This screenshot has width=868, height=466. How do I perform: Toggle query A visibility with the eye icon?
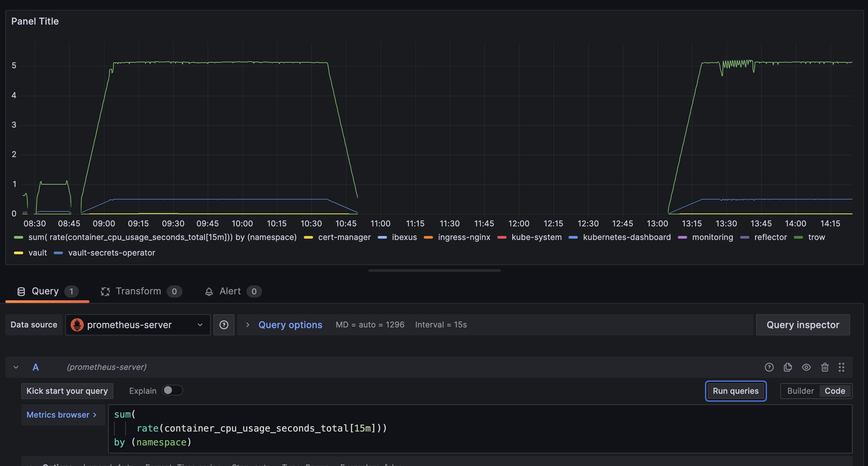click(806, 367)
